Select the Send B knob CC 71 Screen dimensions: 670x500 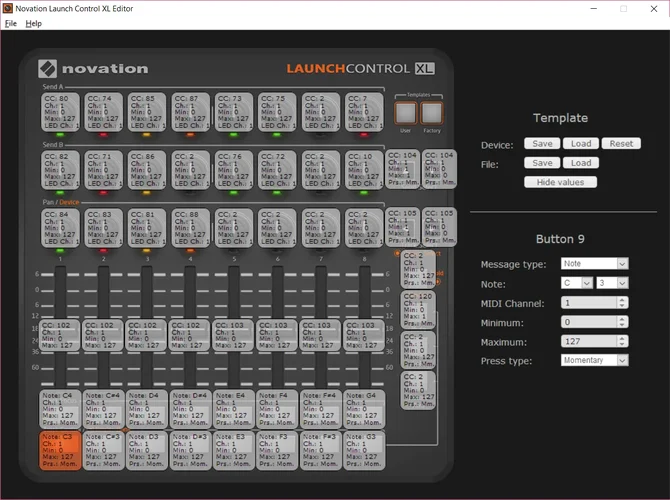tap(103, 170)
